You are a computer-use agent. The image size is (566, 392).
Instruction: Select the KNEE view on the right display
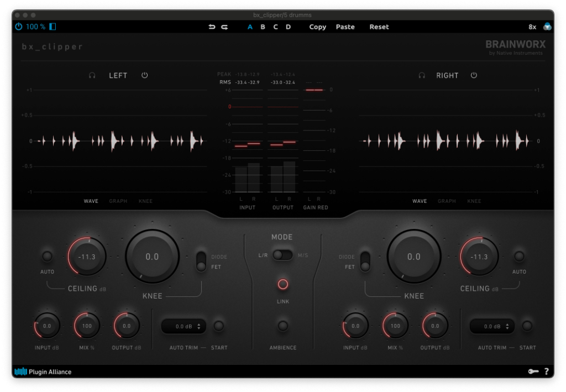[x=474, y=201]
